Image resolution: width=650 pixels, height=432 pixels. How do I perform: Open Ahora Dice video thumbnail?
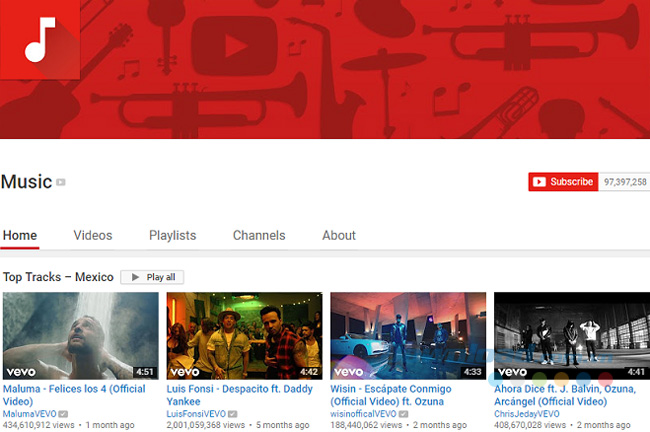coord(572,336)
